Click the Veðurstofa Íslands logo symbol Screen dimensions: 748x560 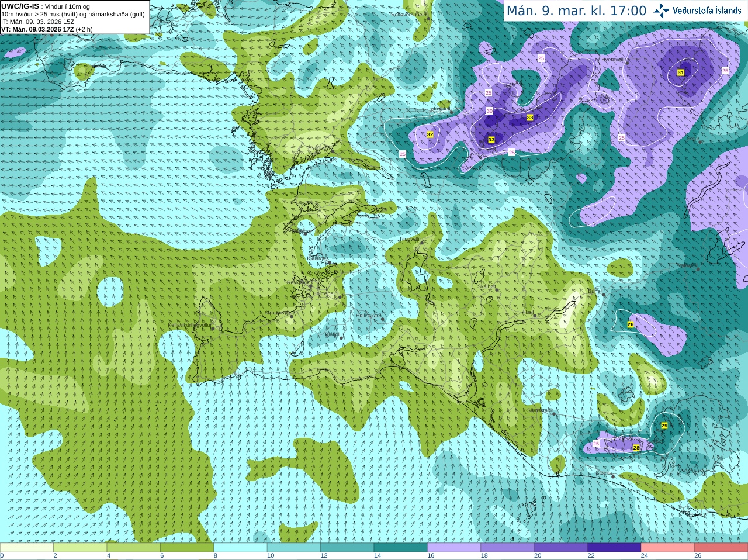[x=662, y=11]
